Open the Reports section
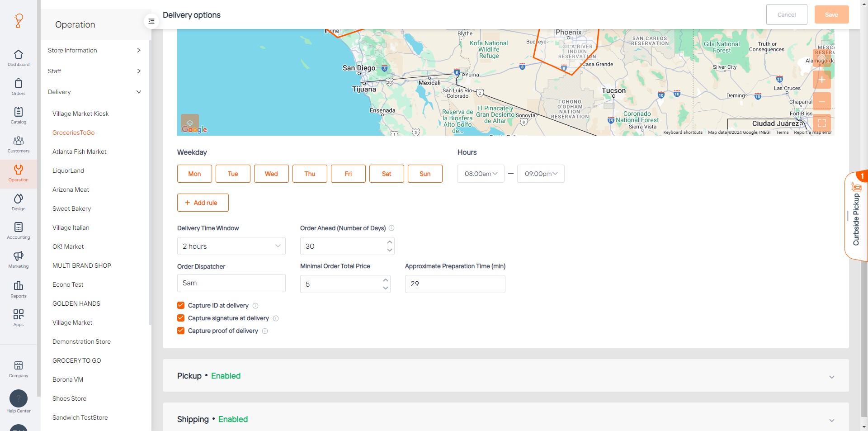Viewport: 868px width, 431px height. pos(19,289)
